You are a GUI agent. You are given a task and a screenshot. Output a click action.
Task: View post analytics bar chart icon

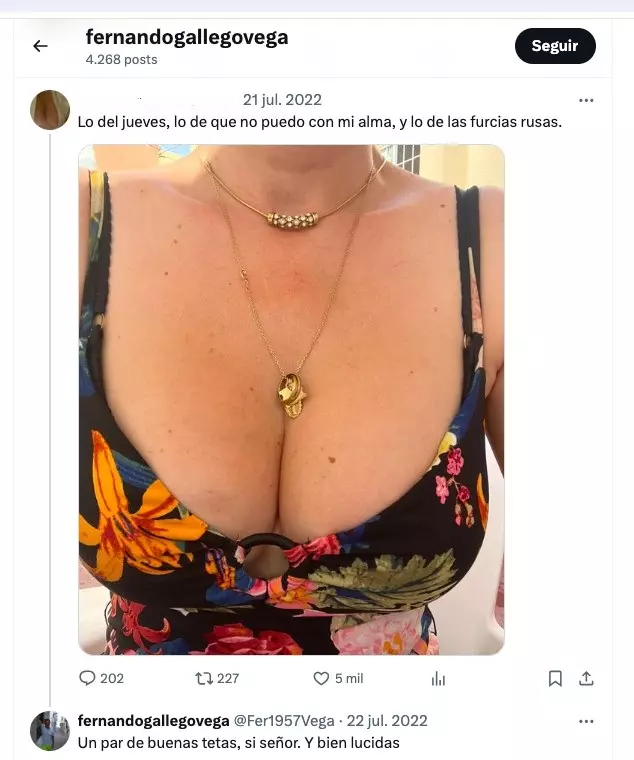click(x=438, y=679)
